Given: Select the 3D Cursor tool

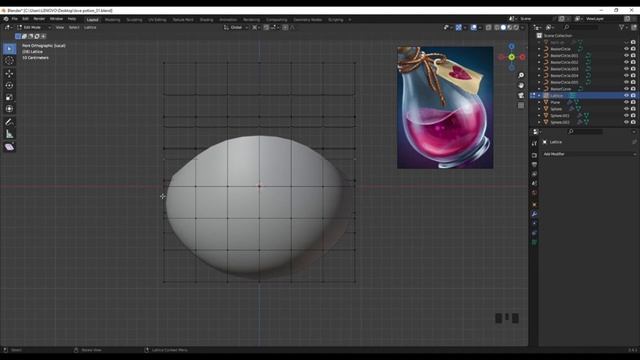Looking at the screenshot, I should point(9,61).
